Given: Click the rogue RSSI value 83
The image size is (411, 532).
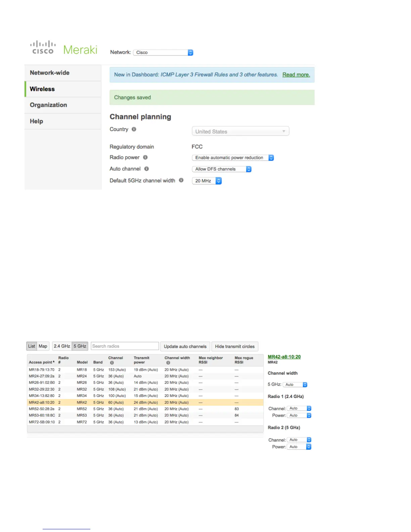Looking at the screenshot, I should [237, 409].
